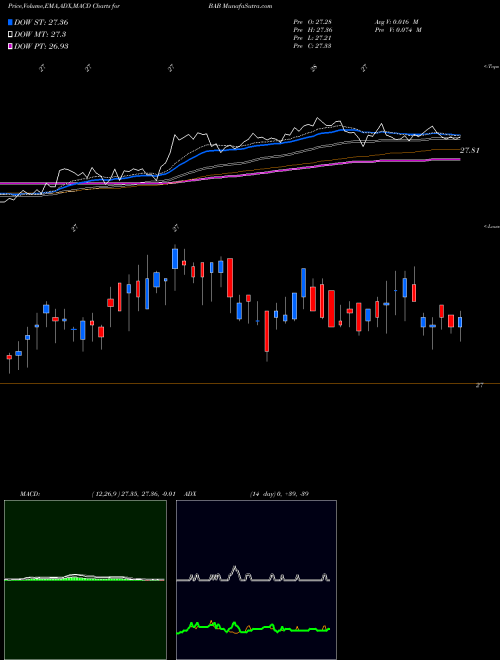Click the 'Avg V: 0.016 M' volume value

[396, 21]
